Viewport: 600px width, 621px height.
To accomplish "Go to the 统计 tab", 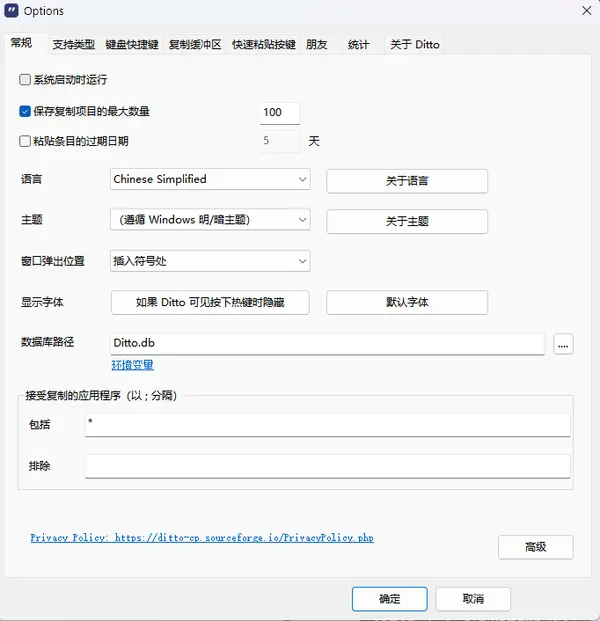I will click(358, 44).
